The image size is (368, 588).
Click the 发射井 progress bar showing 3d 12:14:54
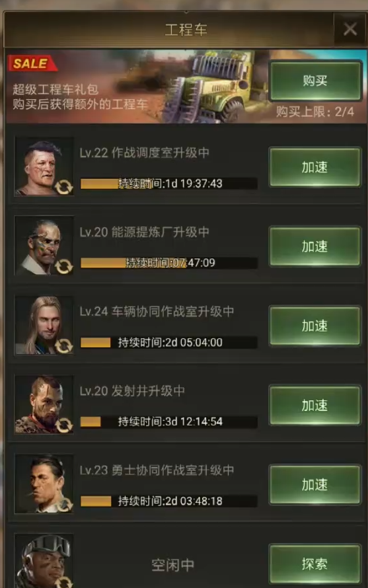[x=169, y=422]
